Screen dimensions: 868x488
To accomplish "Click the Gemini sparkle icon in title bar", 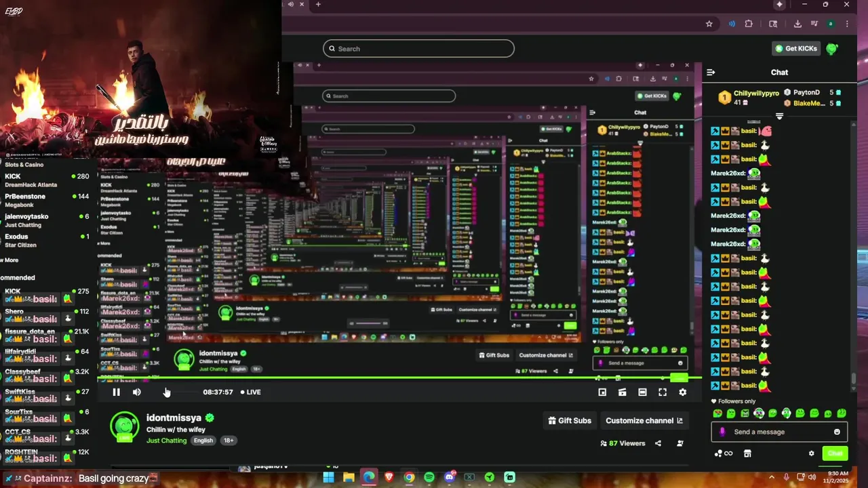I will [779, 4].
